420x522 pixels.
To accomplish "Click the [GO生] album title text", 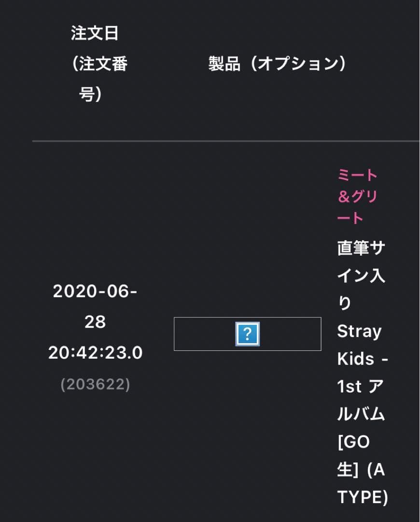I will (x=354, y=456).
